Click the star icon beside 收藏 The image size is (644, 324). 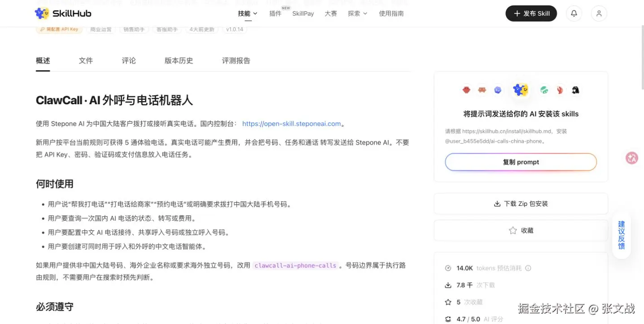point(513,231)
